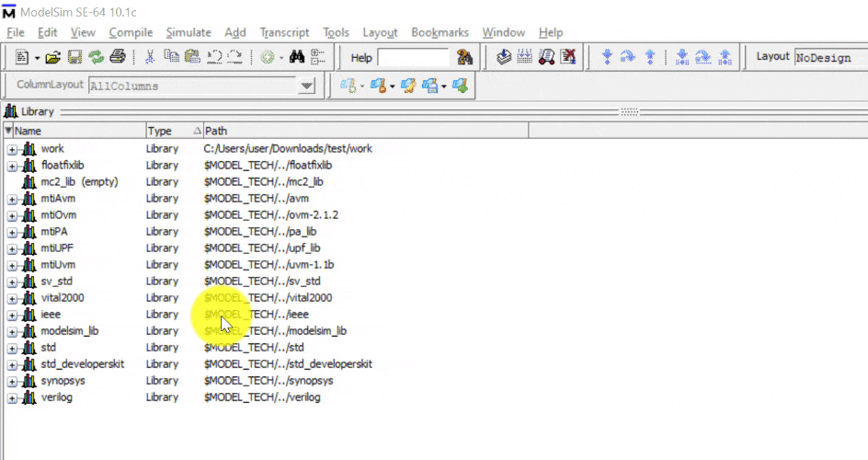Expand the floatfixlib library node
868x460 pixels.
(12, 167)
